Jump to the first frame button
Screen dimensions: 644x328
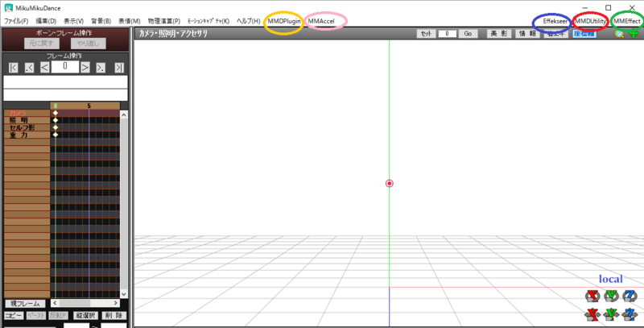[x=13, y=68]
